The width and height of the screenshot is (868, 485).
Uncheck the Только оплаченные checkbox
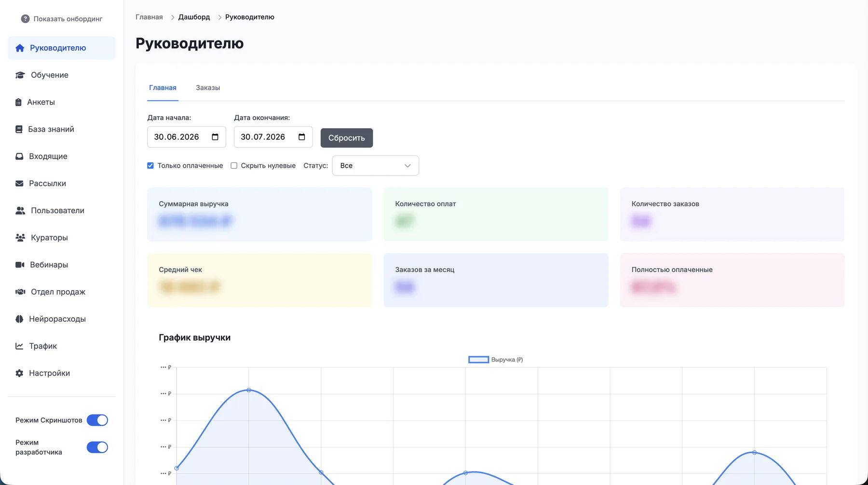150,165
